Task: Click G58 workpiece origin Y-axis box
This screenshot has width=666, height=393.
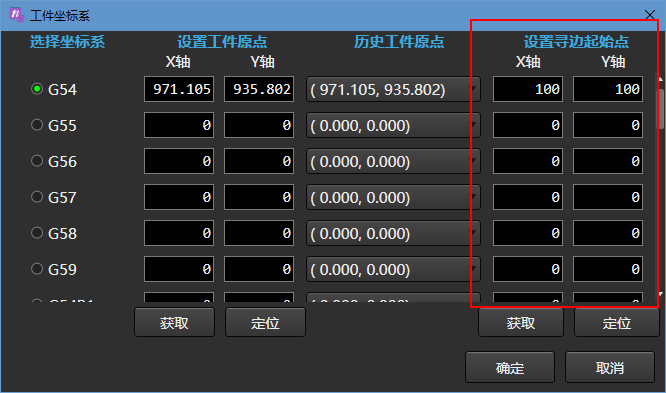Action: pos(259,233)
